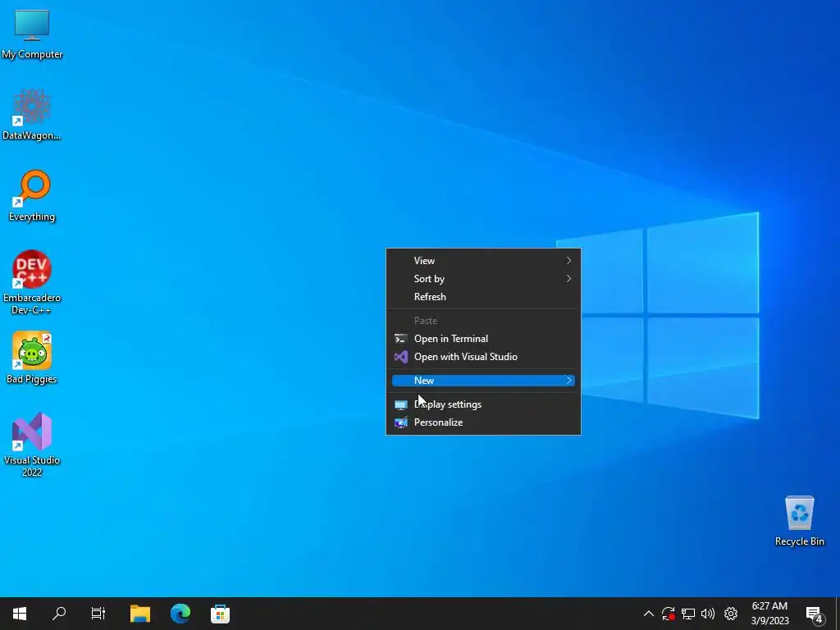
Task: Expand the Sort by submenu
Action: (483, 279)
